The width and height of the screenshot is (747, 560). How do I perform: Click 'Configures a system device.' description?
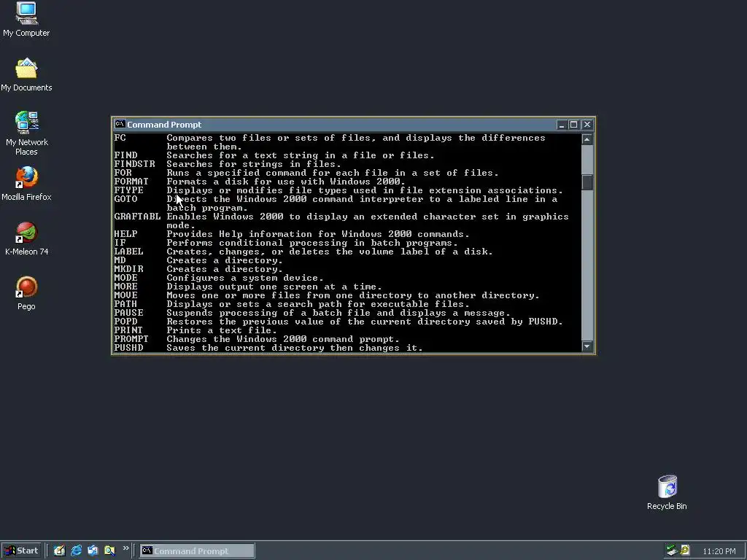coord(245,278)
